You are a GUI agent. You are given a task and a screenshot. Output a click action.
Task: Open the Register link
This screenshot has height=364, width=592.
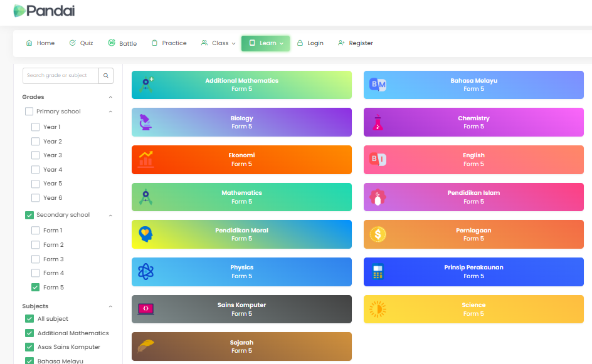(x=355, y=43)
